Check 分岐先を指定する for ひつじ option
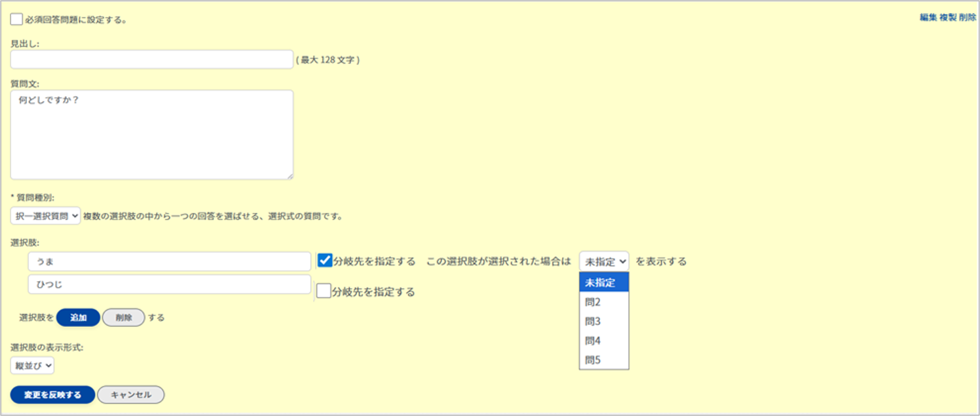Image resolution: width=980 pixels, height=416 pixels. pos(325,291)
